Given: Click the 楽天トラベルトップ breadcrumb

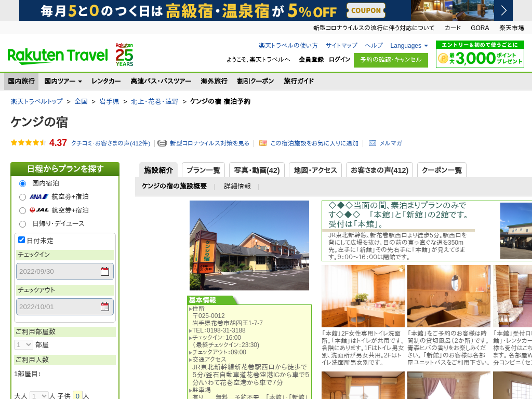Looking at the screenshot, I should tap(37, 101).
